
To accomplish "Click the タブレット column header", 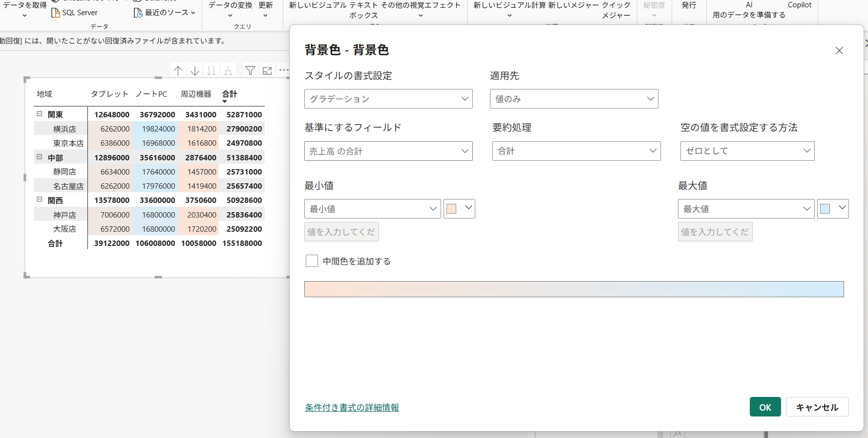I will [x=109, y=94].
